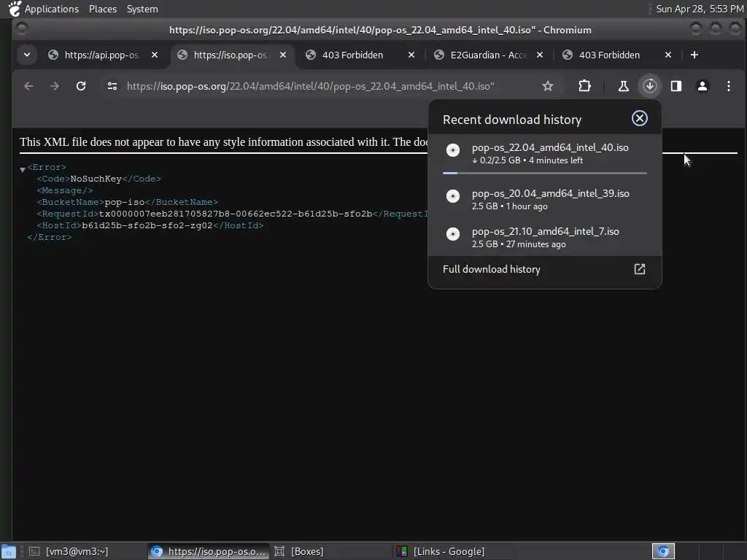Click the pop-os_21.10_amd64_intel_7.iso download entry
Viewport: 747px width, 560px height.
click(544, 237)
